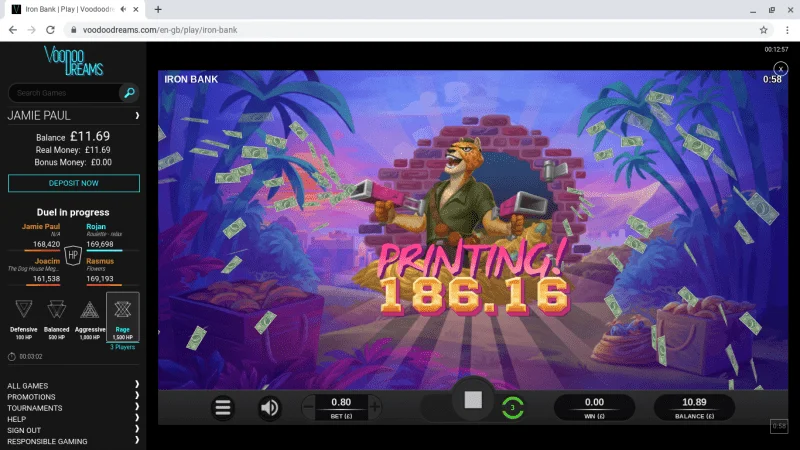Screen dimensions: 800x450
Task: Select the Balanced 500 HP duel mode
Action: coord(56,319)
